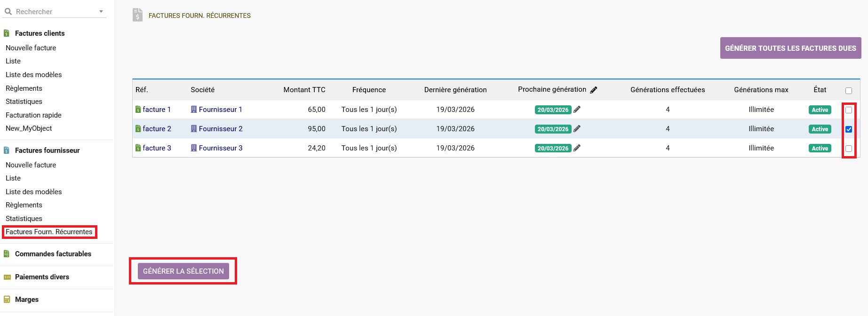Click pencil icon in Prochaine génération header

click(594, 90)
